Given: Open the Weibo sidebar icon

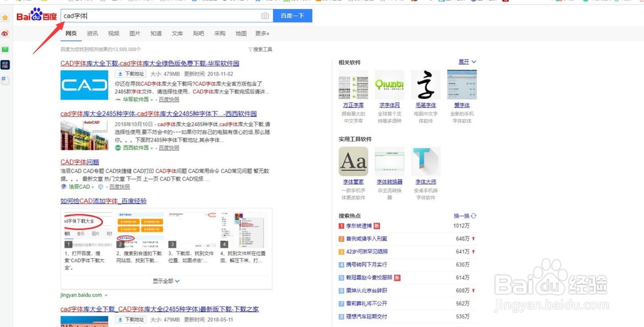Looking at the screenshot, I should pos(5,33).
